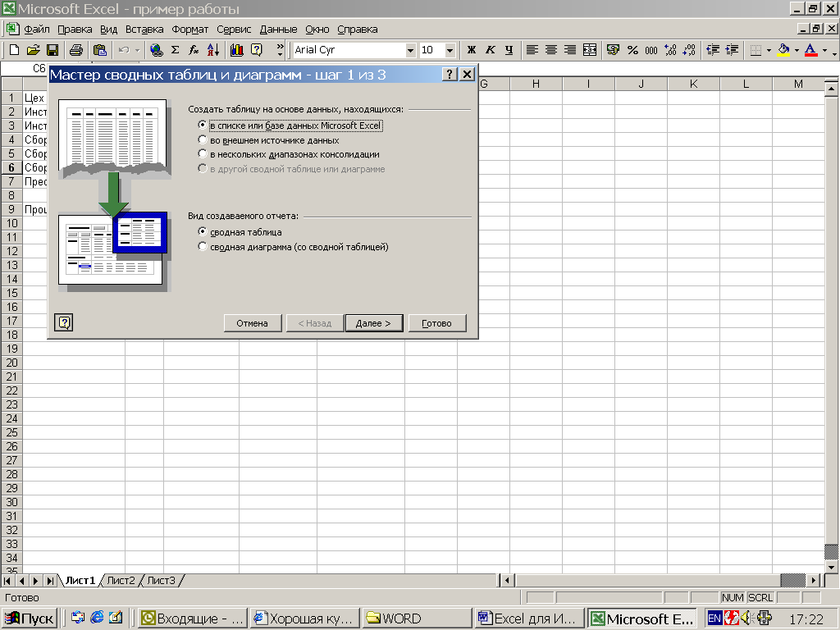Click column H header
The width and height of the screenshot is (840, 630).
tap(536, 84)
